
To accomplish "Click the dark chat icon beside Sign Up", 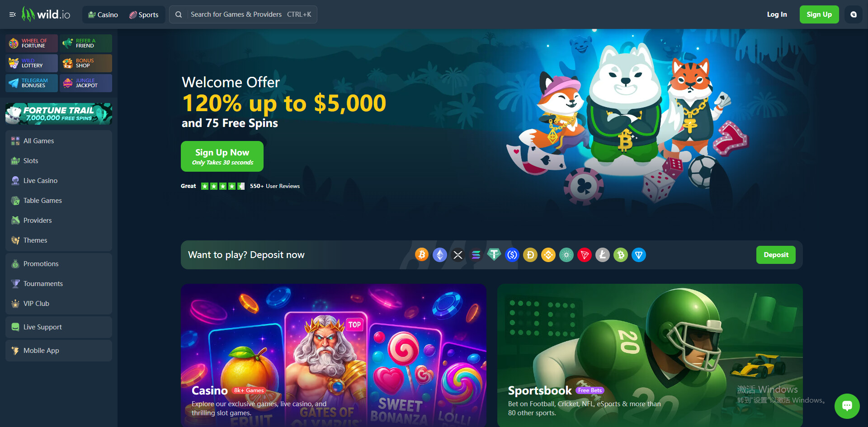I will tap(854, 14).
